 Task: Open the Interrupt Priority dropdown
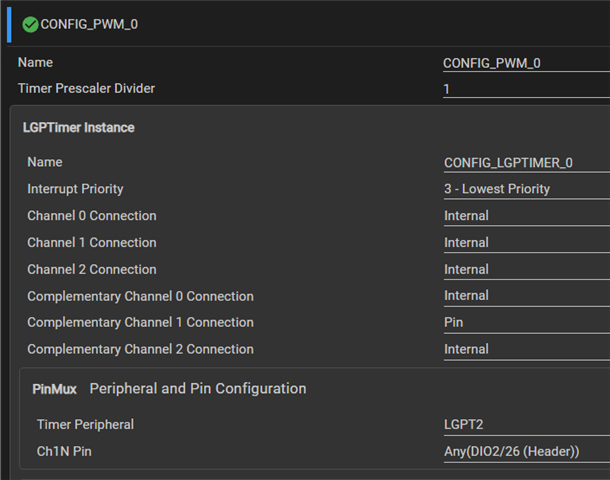527,189
